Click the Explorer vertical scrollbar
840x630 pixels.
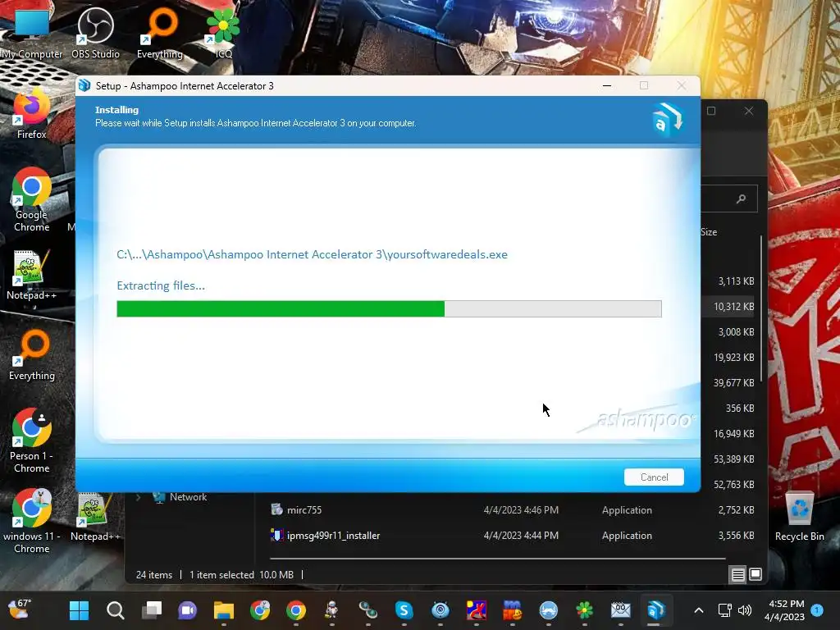point(761,308)
